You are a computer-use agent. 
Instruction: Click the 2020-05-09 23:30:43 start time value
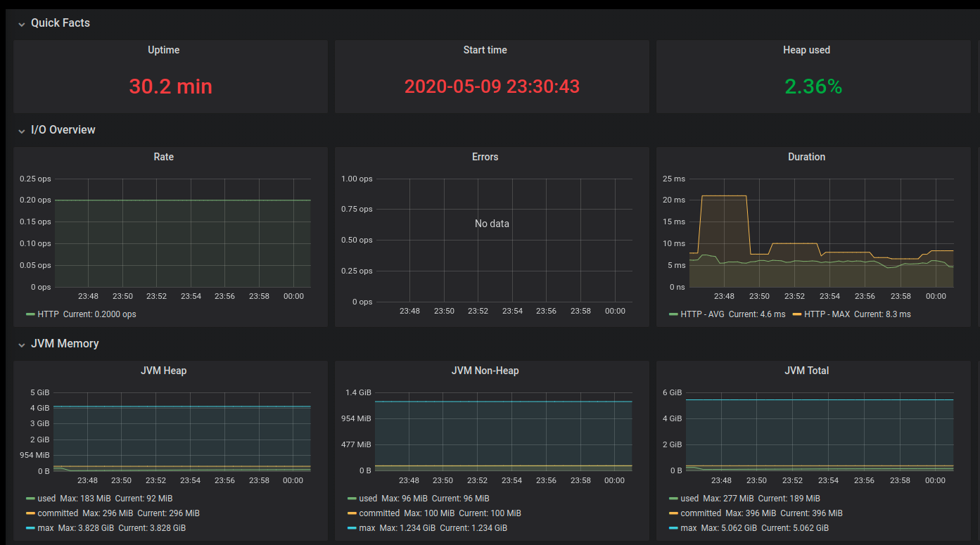(492, 86)
